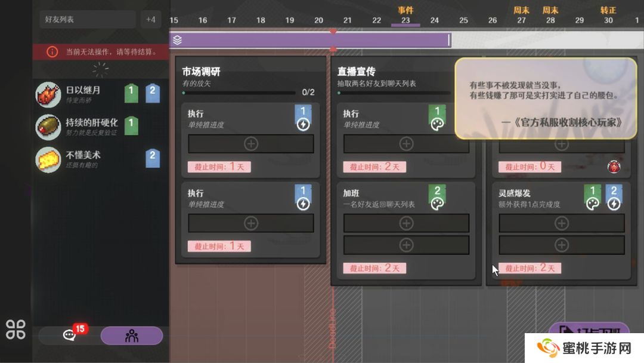Image resolution: width=644 pixels, height=363 pixels.
Task: Toggle the green 1 badge on friend 日以继月
Action: click(x=130, y=93)
